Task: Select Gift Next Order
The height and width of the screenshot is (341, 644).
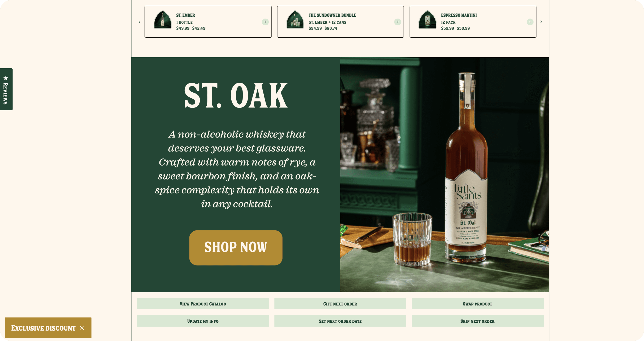Action: coord(340,304)
